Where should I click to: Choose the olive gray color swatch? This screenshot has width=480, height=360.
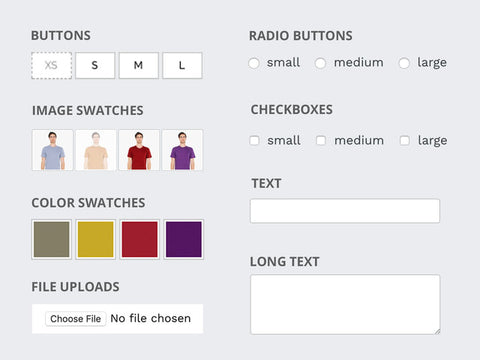52,239
